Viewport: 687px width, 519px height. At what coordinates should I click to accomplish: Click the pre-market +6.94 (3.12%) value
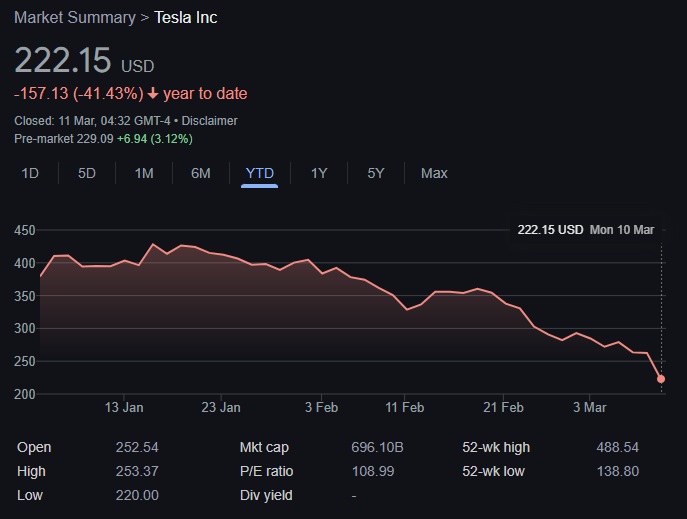(x=155, y=139)
